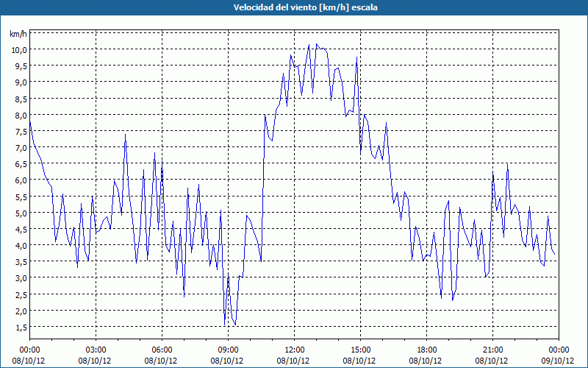Select the 7,5 y-axis value
The height and width of the screenshot is (368, 588).
click(x=20, y=132)
